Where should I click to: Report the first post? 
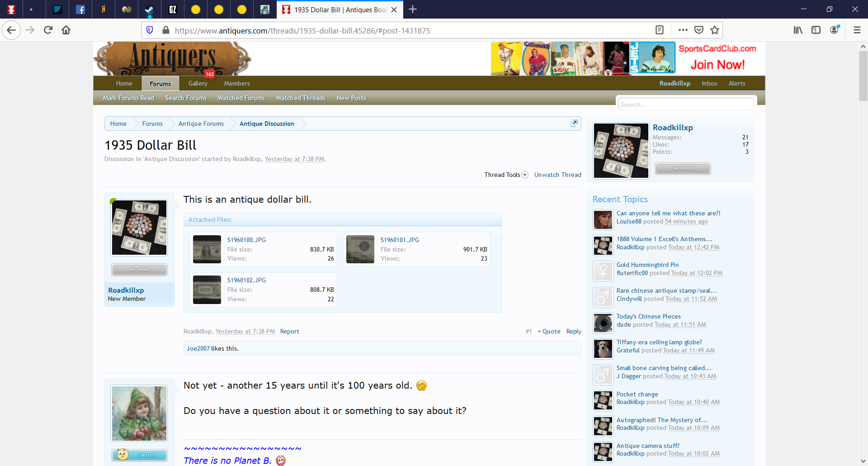(290, 332)
